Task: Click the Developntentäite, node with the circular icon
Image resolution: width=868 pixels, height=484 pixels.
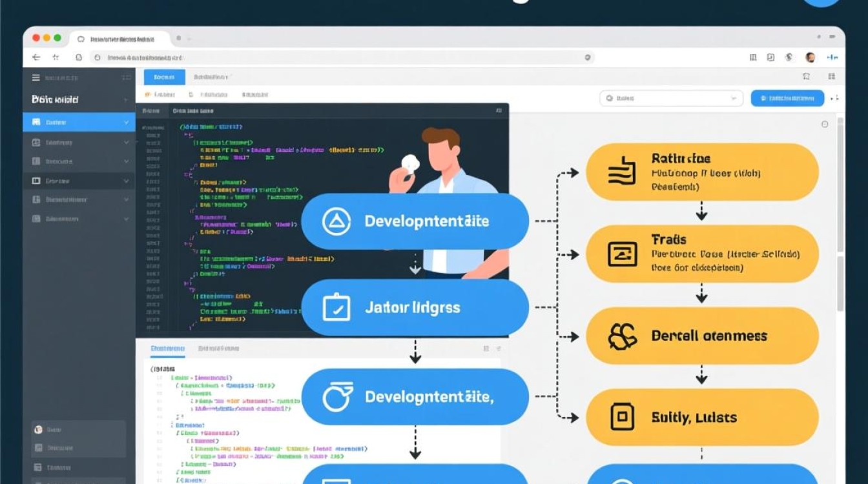Action: (x=415, y=397)
